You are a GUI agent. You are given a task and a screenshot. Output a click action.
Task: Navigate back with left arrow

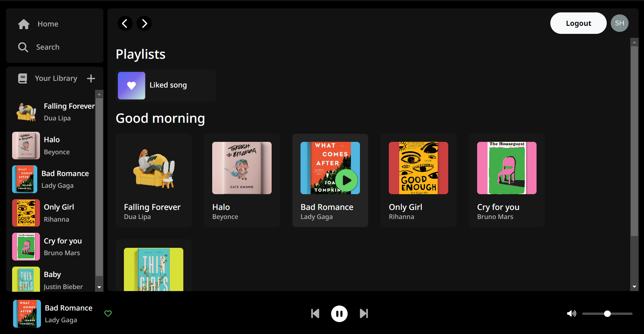click(x=125, y=23)
